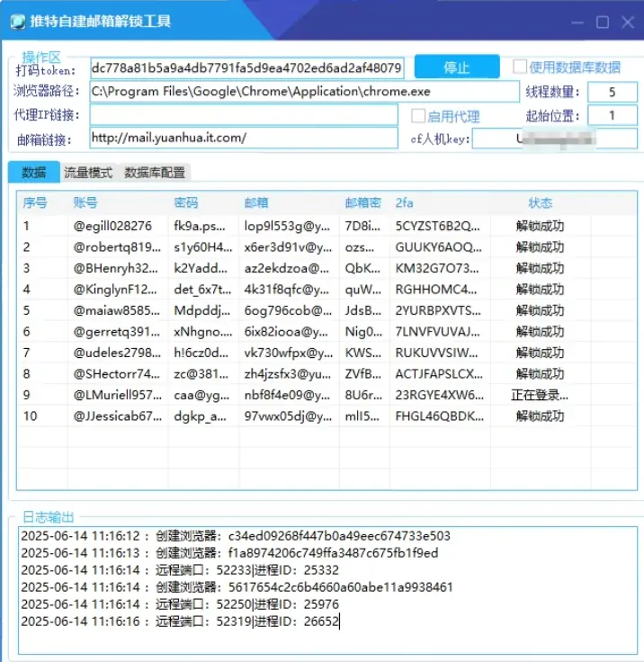Click the 序号 column header
644x662 pixels.
35,203
